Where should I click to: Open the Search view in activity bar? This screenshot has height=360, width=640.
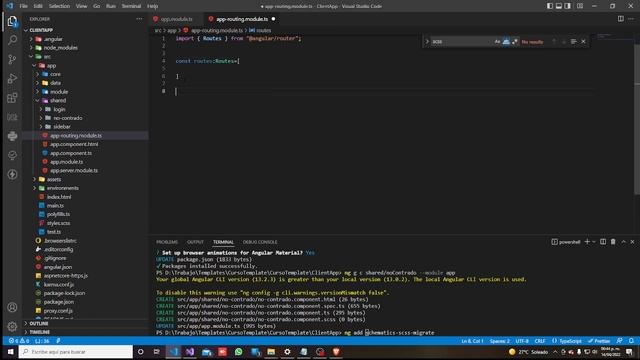12,40
